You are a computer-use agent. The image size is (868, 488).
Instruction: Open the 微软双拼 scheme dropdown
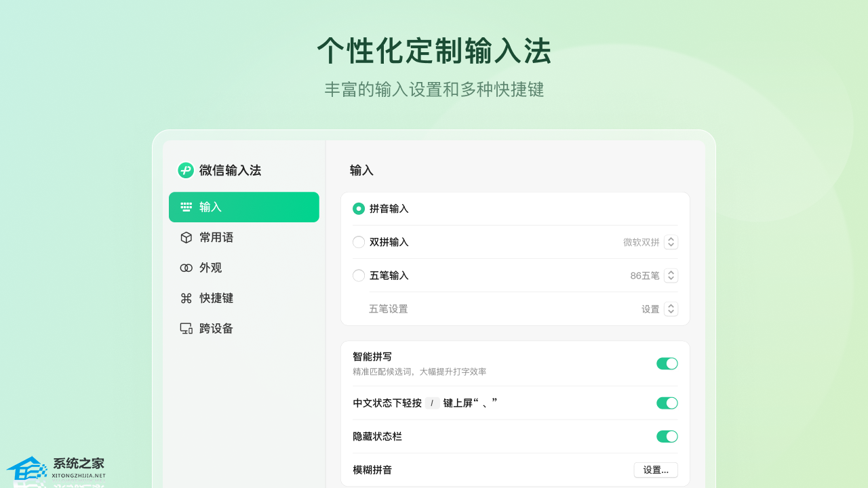[671, 242]
